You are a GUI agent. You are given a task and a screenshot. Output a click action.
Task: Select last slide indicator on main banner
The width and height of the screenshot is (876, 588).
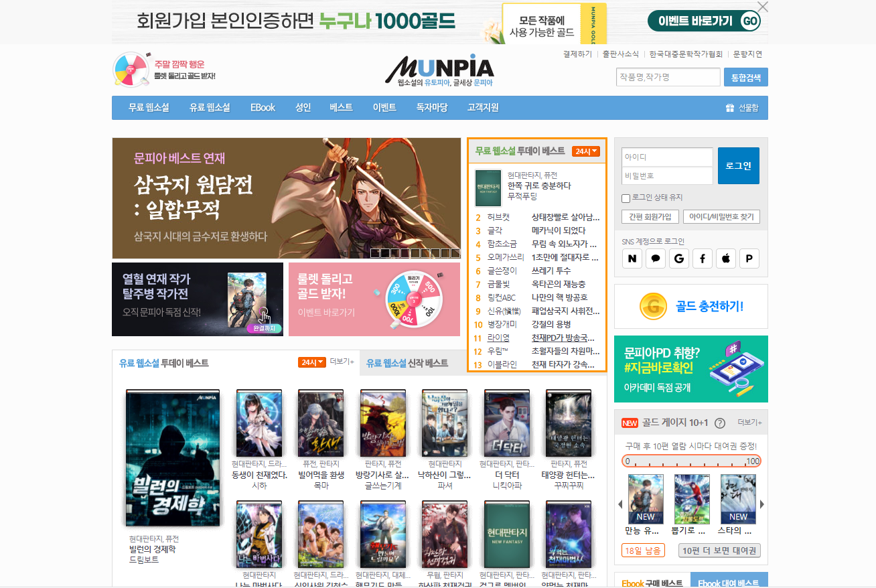point(455,253)
